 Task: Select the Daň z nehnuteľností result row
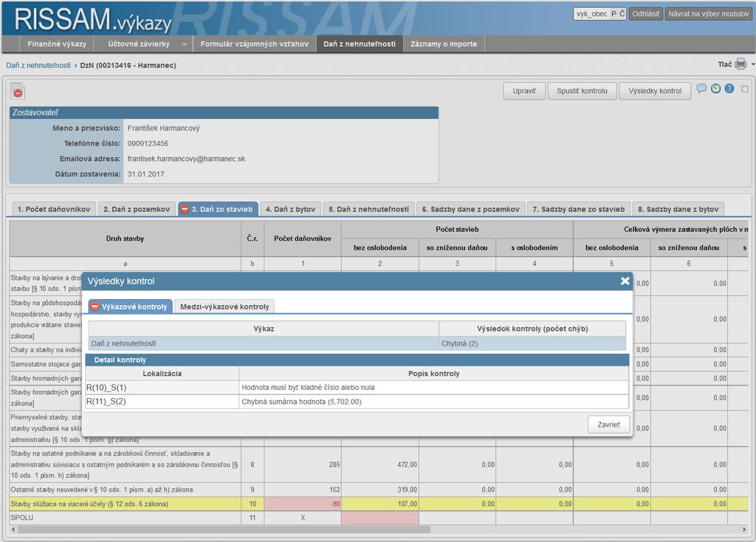point(357,343)
